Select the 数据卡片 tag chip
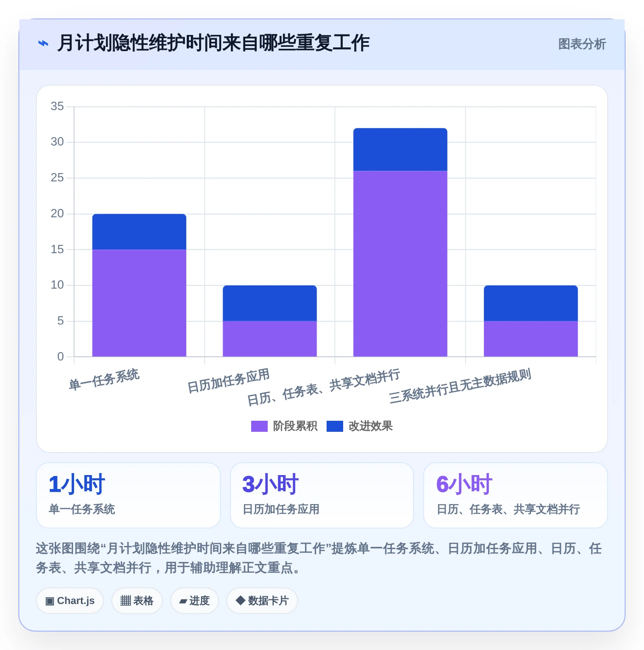The image size is (644, 650). (262, 601)
